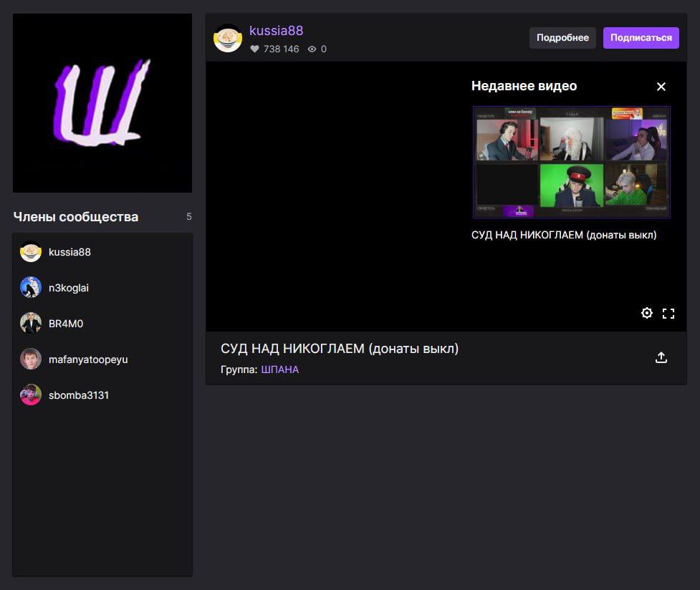Open the ШПАНА group link
The image size is (700, 590).
(279, 369)
